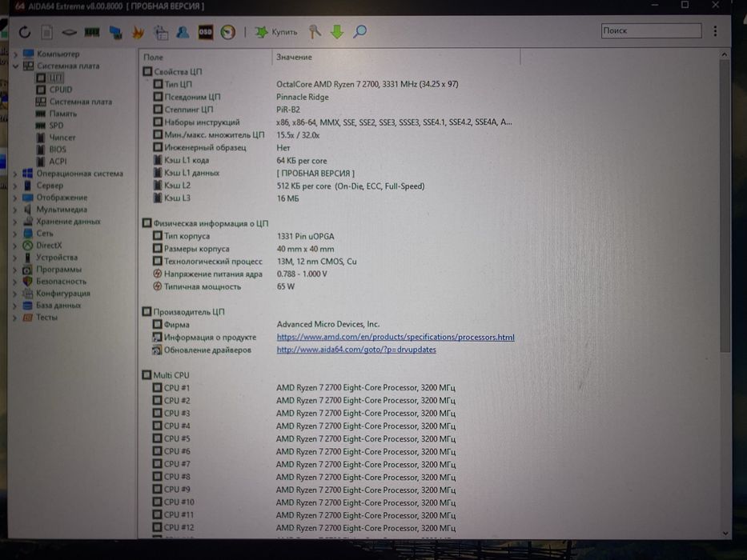
Task: Expand Операционная система tree node
Action: [16, 174]
